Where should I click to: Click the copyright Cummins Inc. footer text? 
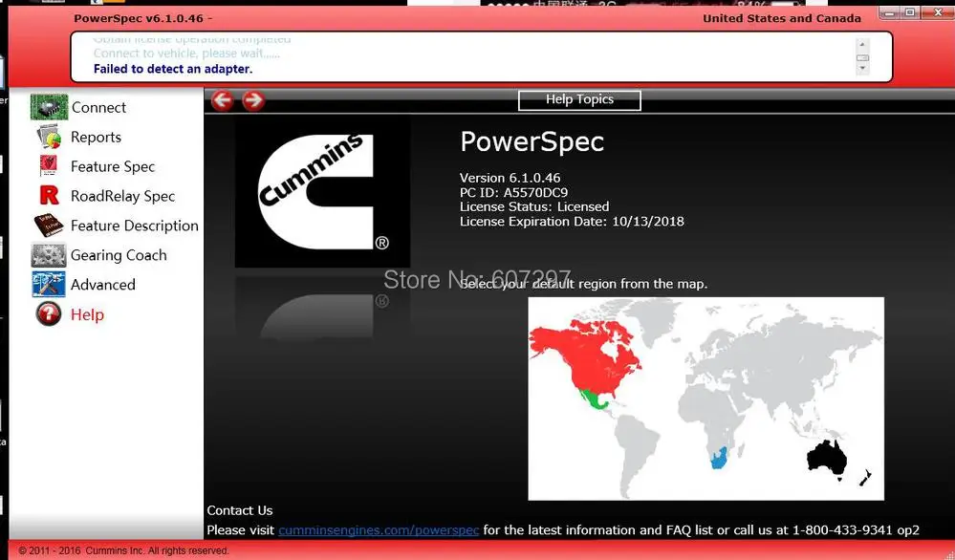tap(123, 550)
